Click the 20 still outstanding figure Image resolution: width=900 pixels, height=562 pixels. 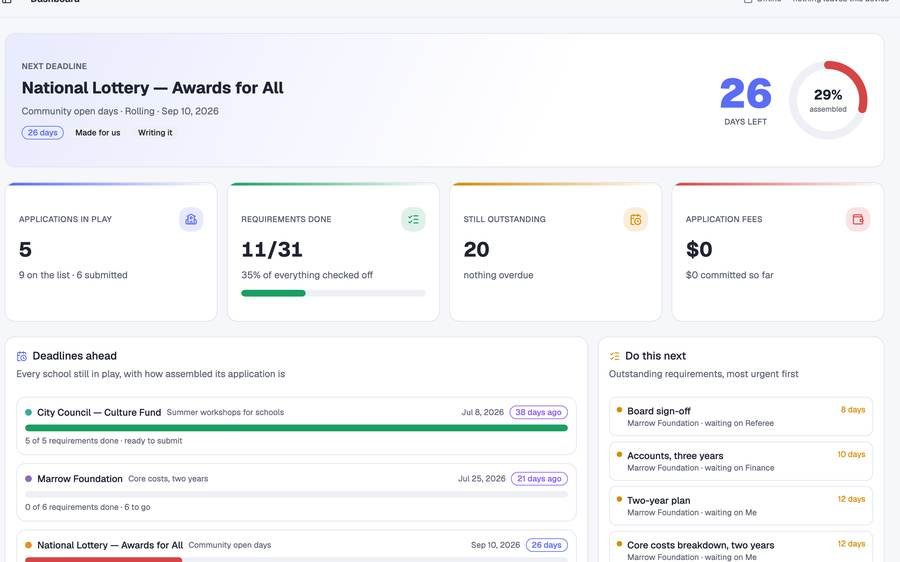476,250
